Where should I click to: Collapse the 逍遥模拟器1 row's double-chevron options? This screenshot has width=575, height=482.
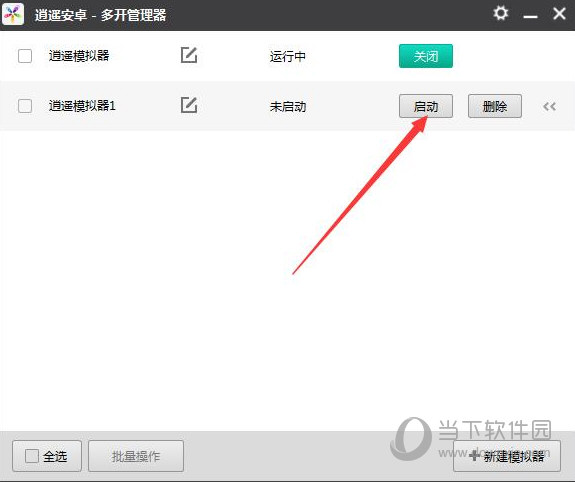pyautogui.click(x=549, y=106)
